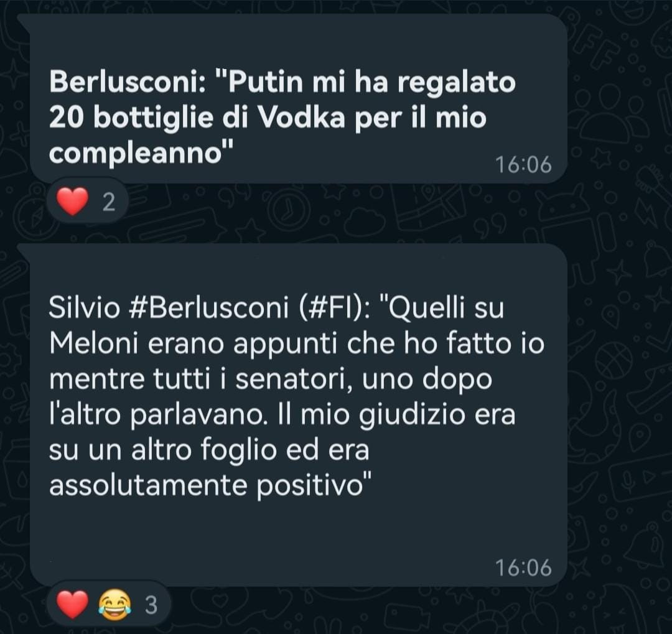This screenshot has height=634, width=672.
Task: Tap the bold word "Berlusconi:" in first message
Action: [128, 82]
